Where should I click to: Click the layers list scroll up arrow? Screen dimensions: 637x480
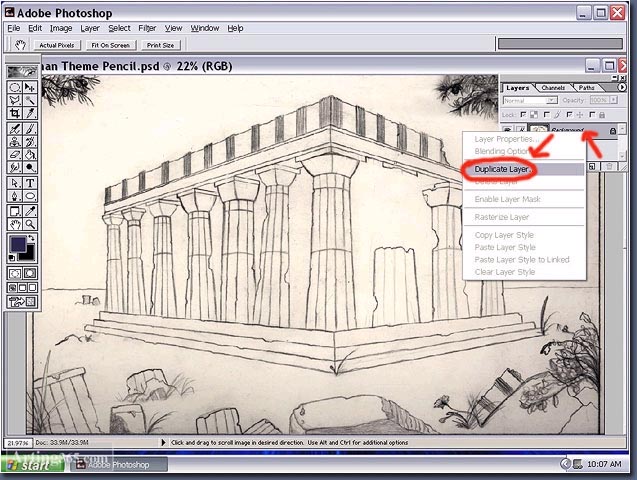tap(622, 129)
